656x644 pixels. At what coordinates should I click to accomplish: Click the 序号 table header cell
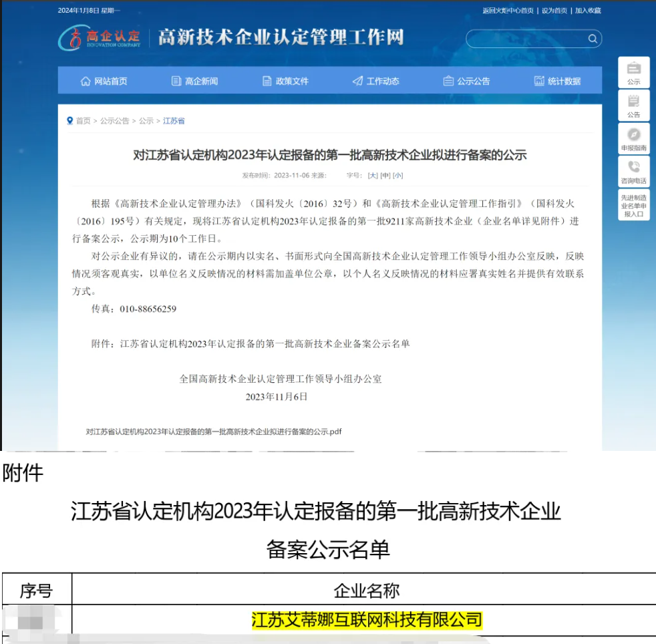[x=37, y=590]
